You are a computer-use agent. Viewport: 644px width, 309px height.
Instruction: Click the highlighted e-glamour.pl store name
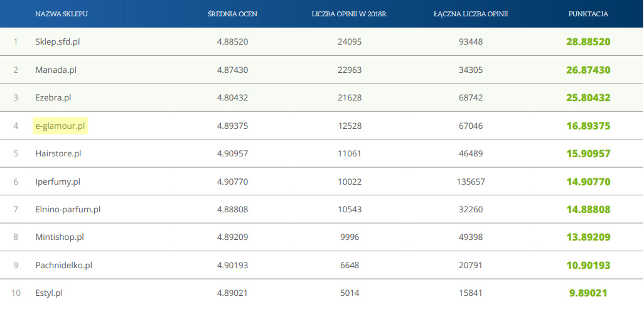click(x=60, y=126)
